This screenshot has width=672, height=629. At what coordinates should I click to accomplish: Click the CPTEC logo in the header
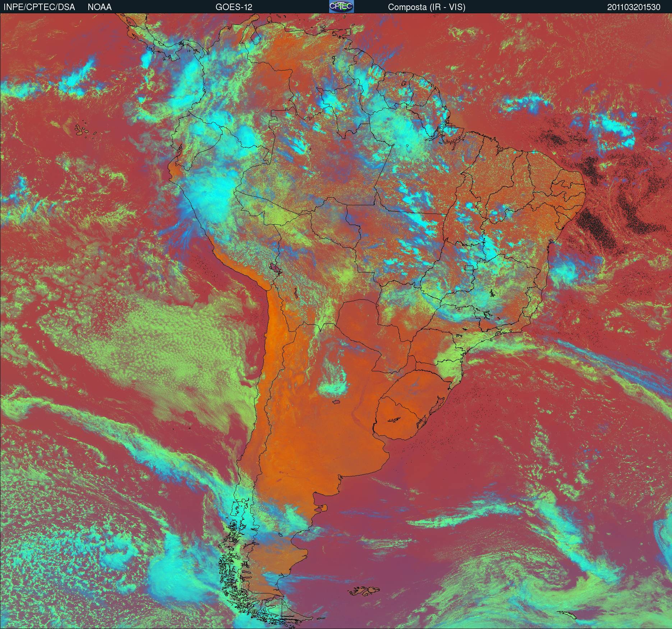tap(341, 6)
